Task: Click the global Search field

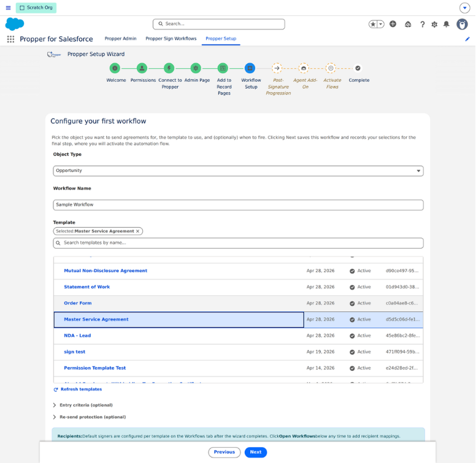Action: [x=218, y=24]
